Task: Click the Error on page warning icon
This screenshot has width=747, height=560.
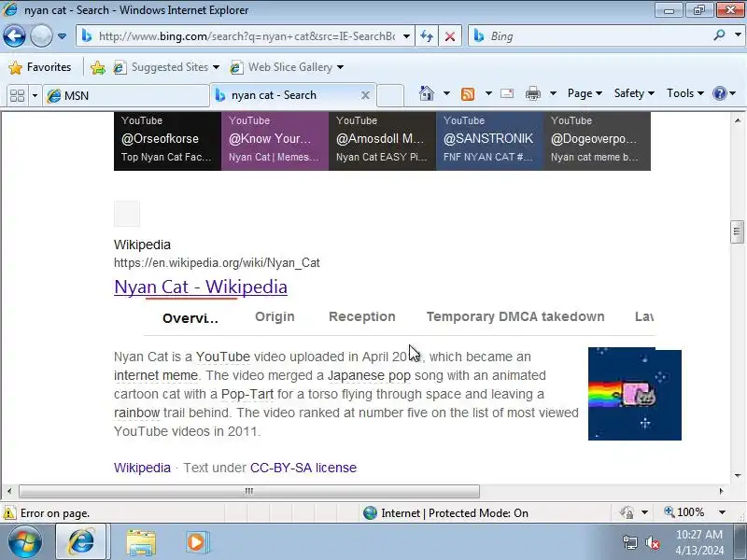Action: pos(9,512)
